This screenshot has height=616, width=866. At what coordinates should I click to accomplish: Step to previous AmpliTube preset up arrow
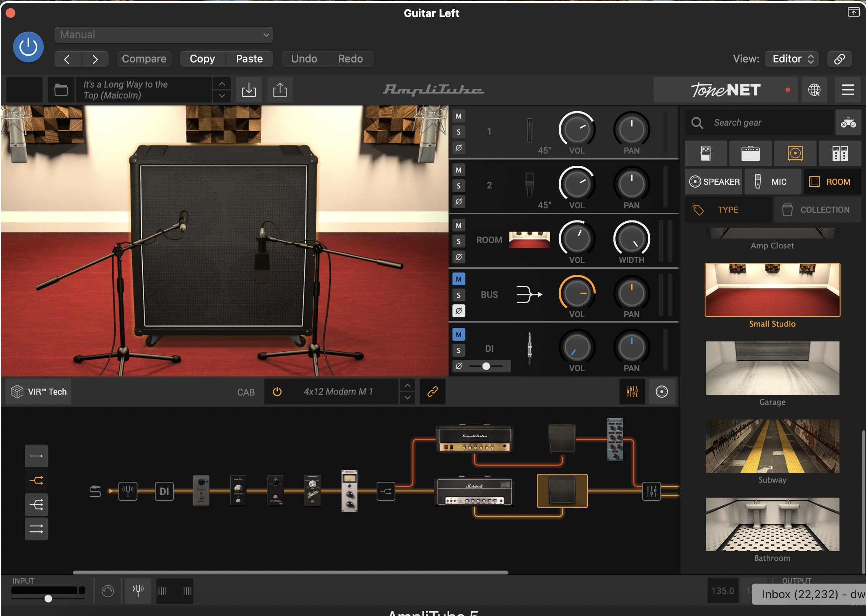(222, 83)
